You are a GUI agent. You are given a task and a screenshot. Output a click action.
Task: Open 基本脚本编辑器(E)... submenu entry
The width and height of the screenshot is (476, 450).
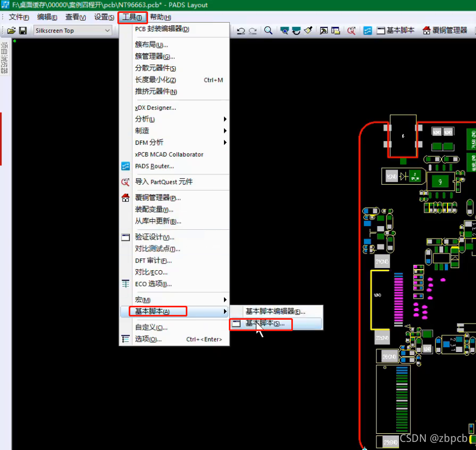click(x=276, y=311)
